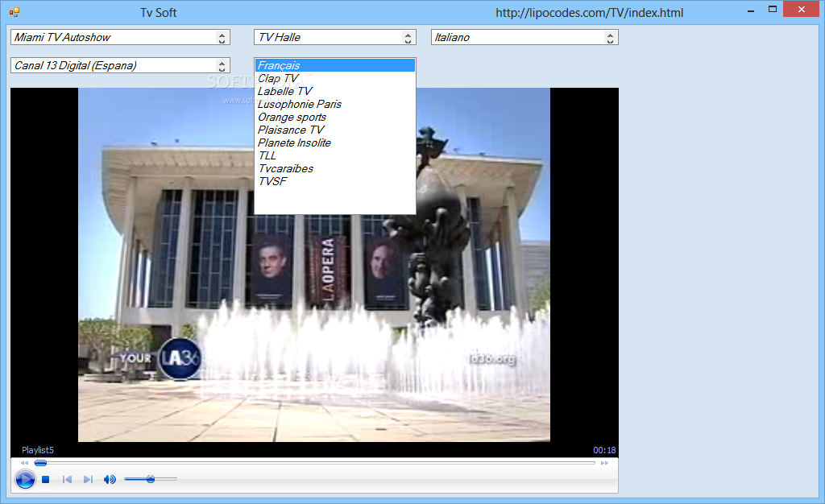The height and width of the screenshot is (504, 825).
Task: Click spinner arrows on TV Halle box
Action: 408,37
